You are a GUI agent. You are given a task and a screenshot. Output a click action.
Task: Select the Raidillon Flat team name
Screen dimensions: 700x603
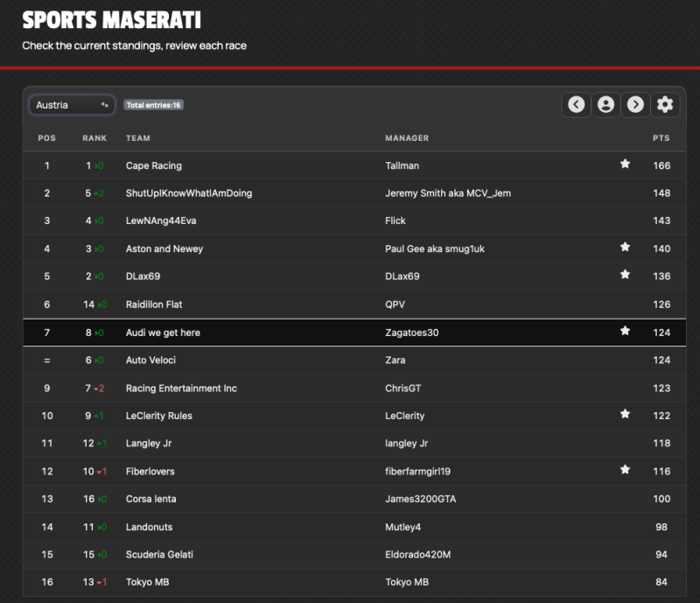click(154, 305)
